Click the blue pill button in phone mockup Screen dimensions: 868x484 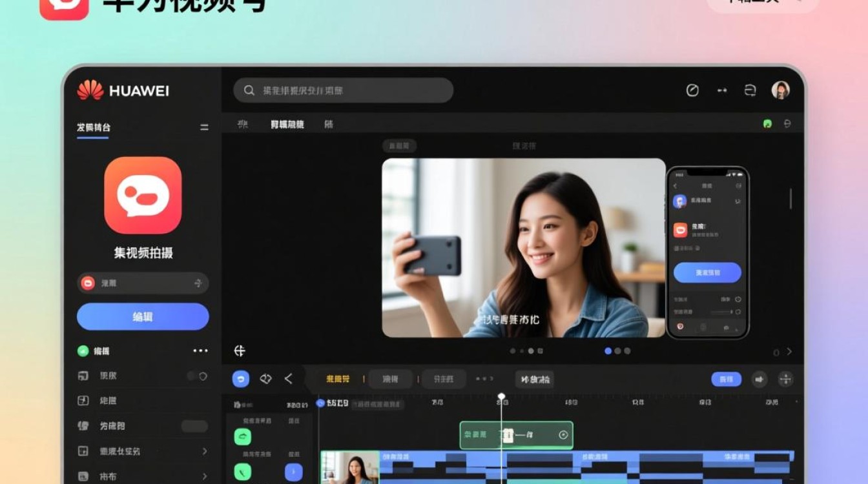click(x=707, y=273)
